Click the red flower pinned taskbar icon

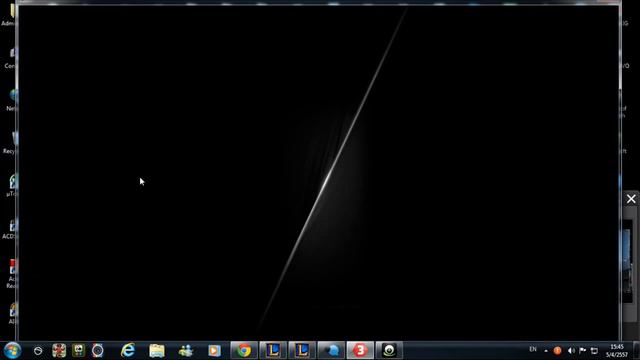click(x=59, y=350)
